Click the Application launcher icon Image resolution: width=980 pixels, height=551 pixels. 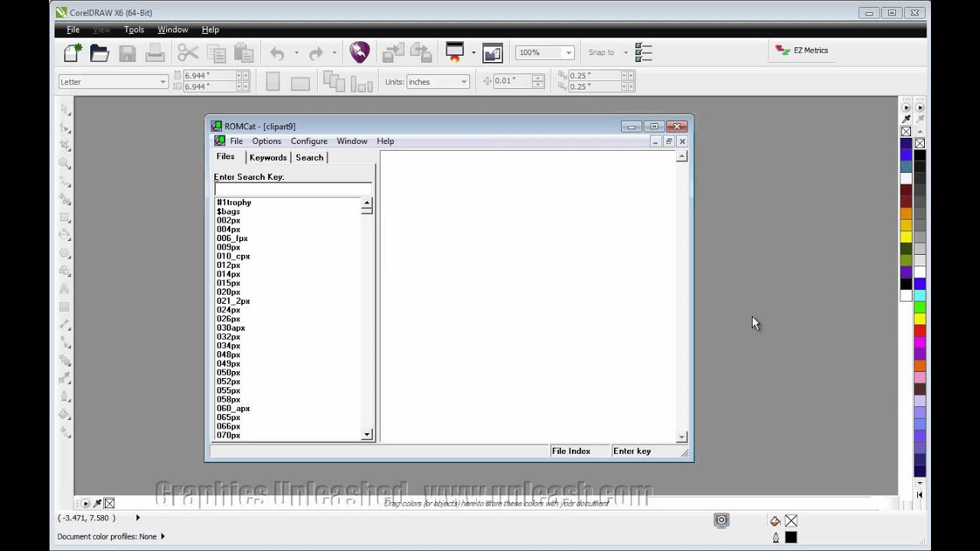point(455,52)
